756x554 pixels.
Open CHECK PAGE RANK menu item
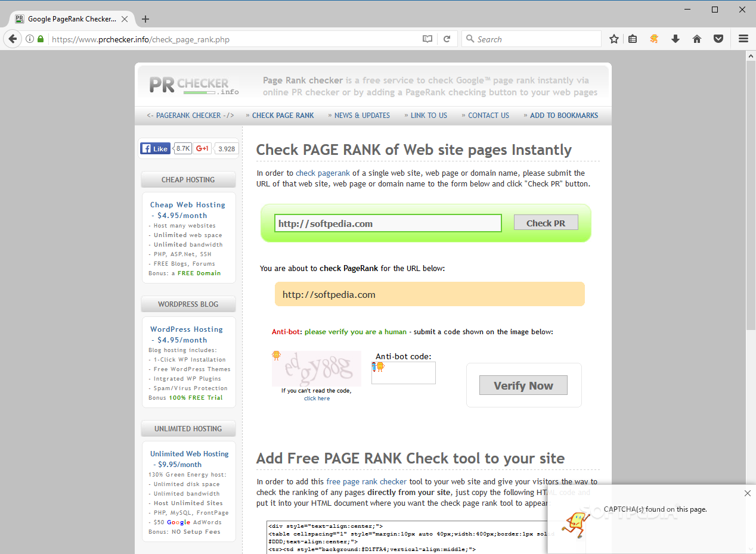(283, 116)
